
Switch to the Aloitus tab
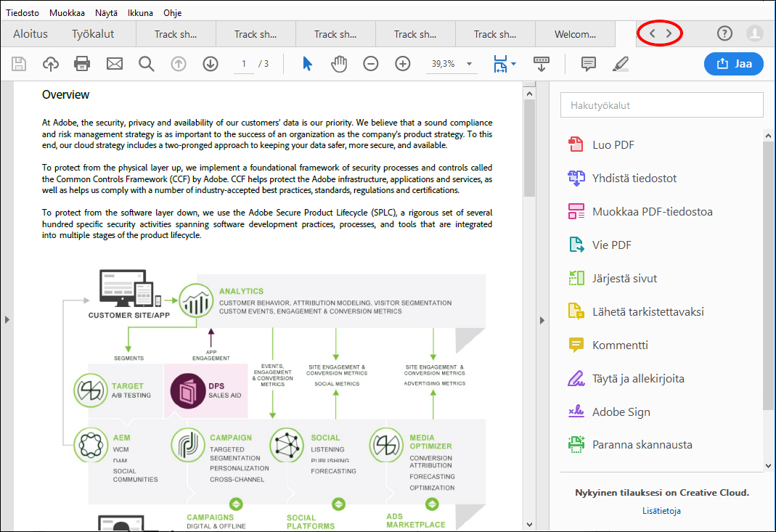pos(30,34)
